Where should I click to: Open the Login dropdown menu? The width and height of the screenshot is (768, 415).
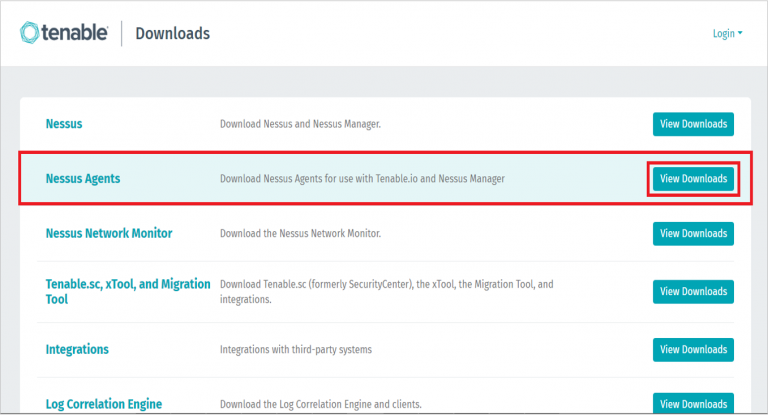(x=727, y=33)
